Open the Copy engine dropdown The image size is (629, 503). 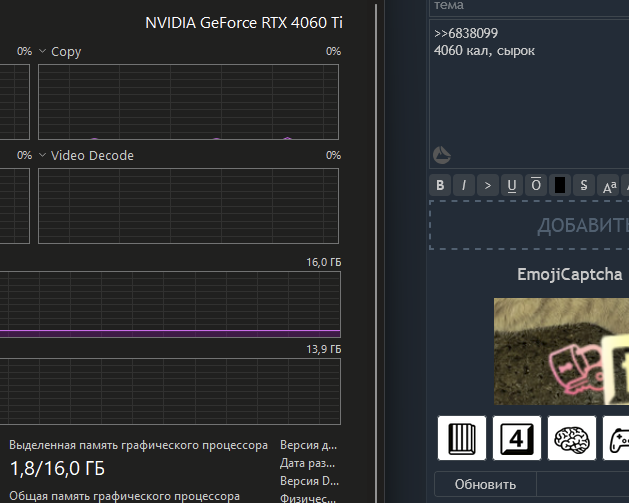pos(43,51)
